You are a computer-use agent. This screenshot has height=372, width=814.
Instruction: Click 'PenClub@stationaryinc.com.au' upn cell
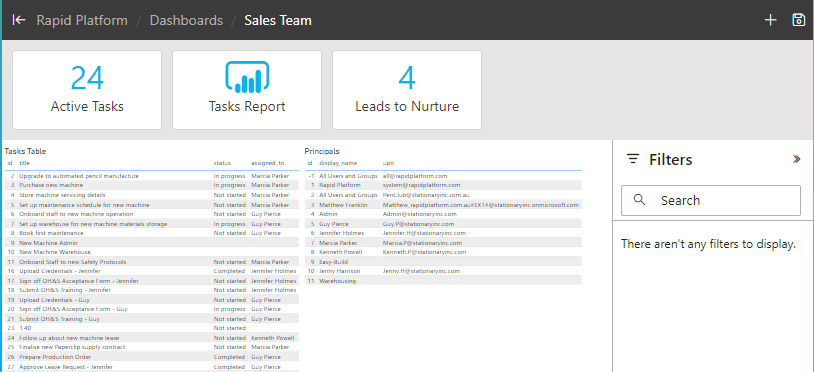click(426, 195)
